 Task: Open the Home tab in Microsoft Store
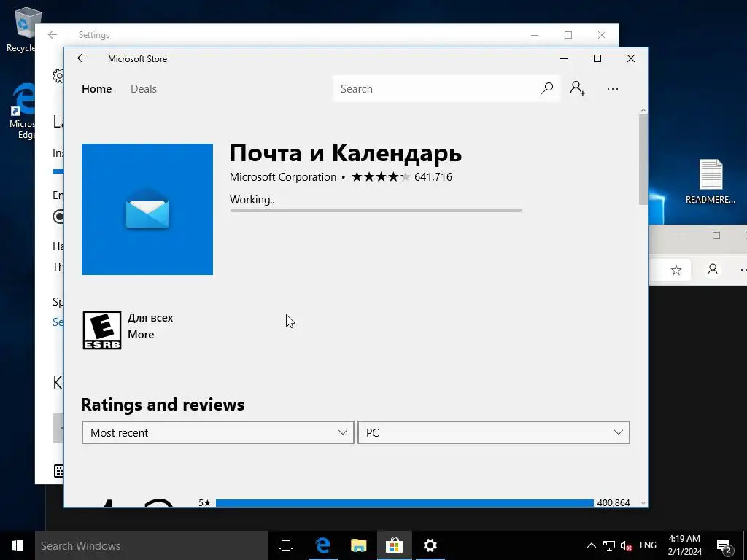(97, 88)
